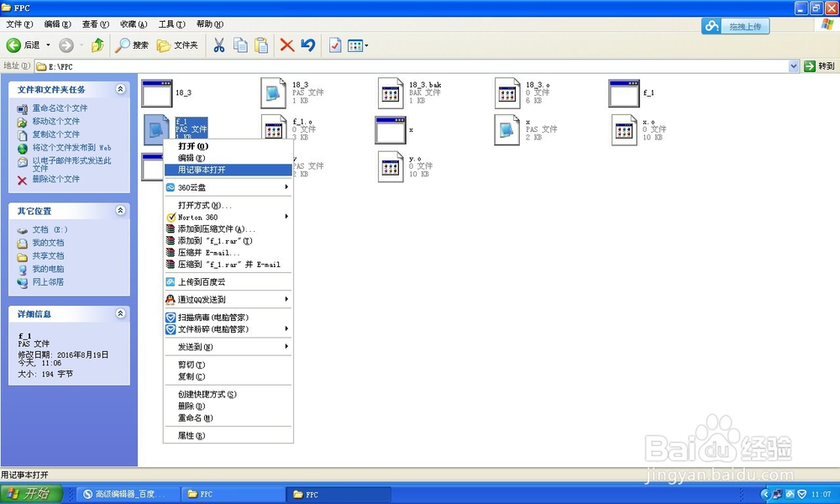Click the Copy toolbar icon
Image resolution: width=840 pixels, height=504 pixels.
click(240, 45)
